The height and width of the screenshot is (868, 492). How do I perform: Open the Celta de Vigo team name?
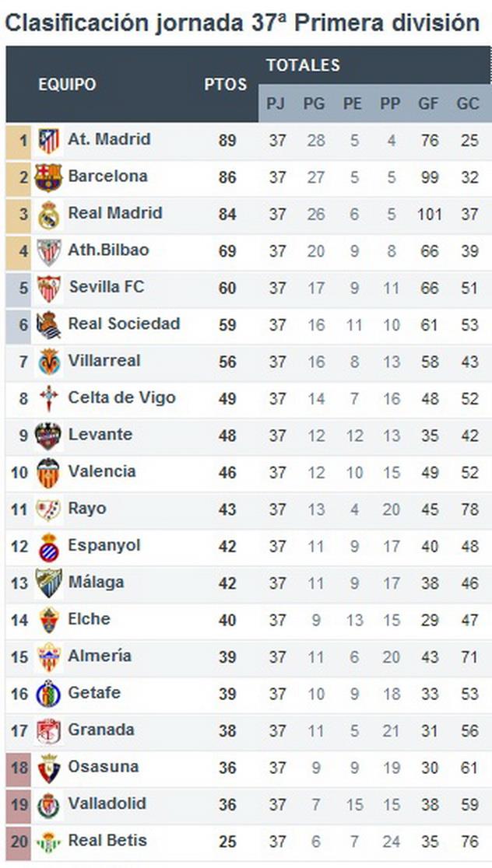click(121, 397)
